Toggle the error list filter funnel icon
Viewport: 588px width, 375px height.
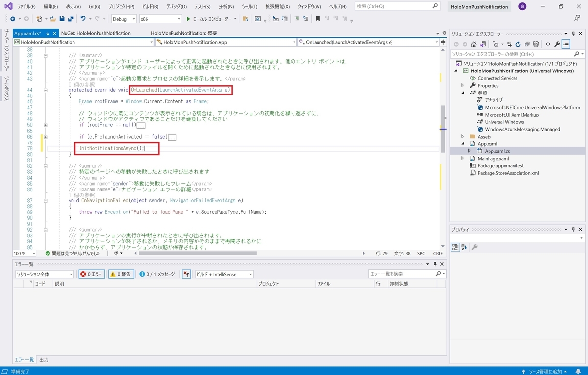[186, 274]
